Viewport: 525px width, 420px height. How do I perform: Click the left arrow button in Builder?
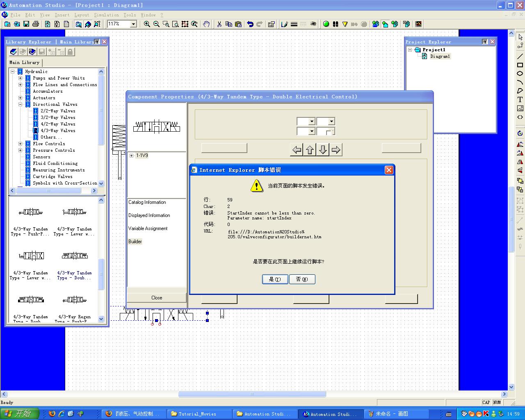point(297,150)
